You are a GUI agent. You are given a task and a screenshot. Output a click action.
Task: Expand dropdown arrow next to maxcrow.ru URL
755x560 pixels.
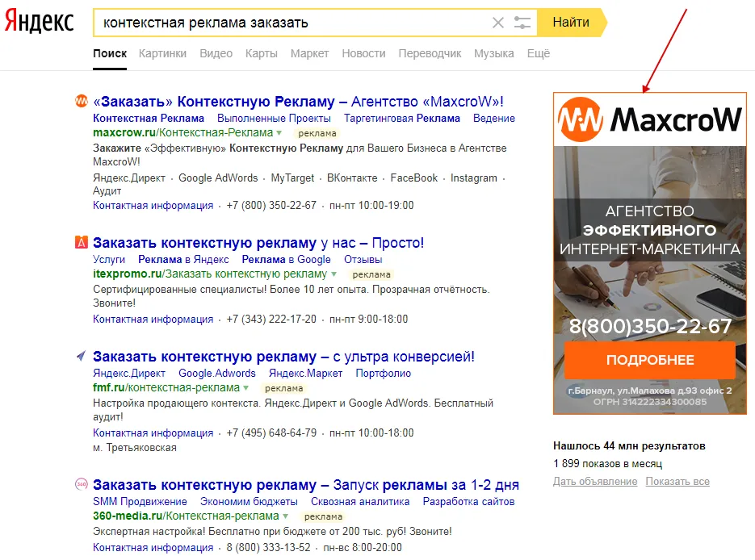(279, 132)
